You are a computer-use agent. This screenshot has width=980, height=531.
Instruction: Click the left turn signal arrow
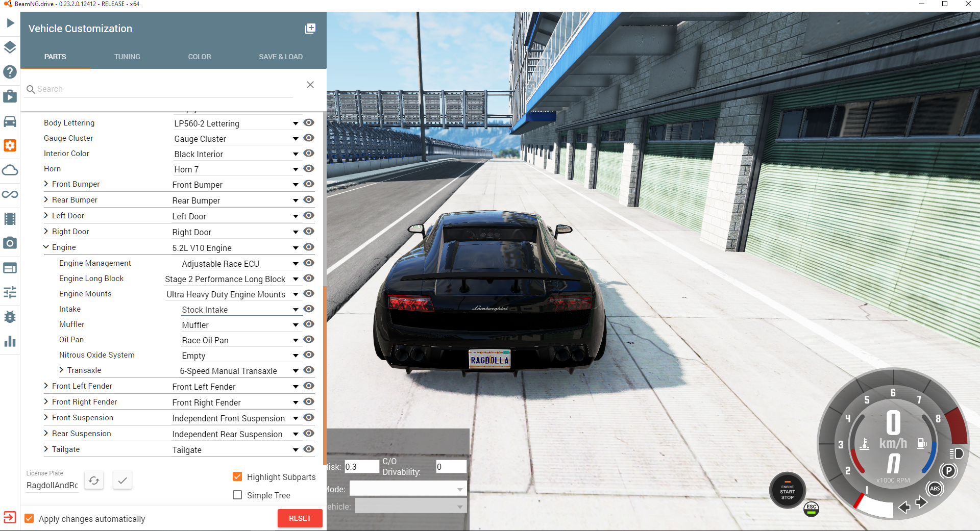point(904,507)
